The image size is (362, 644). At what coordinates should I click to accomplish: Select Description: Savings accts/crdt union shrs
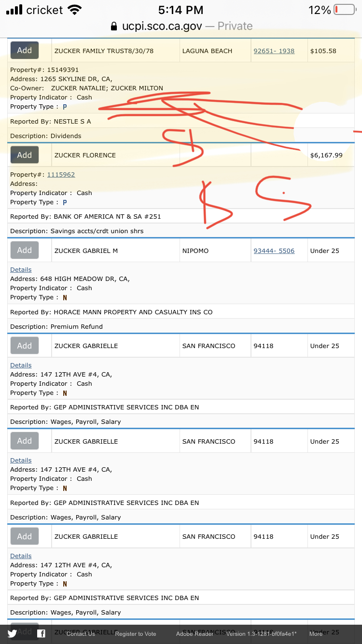77,231
